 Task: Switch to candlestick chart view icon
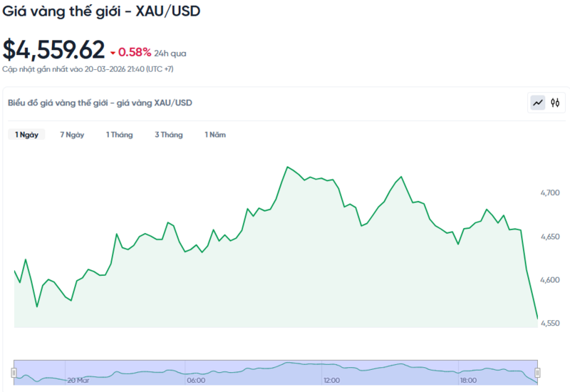point(555,103)
